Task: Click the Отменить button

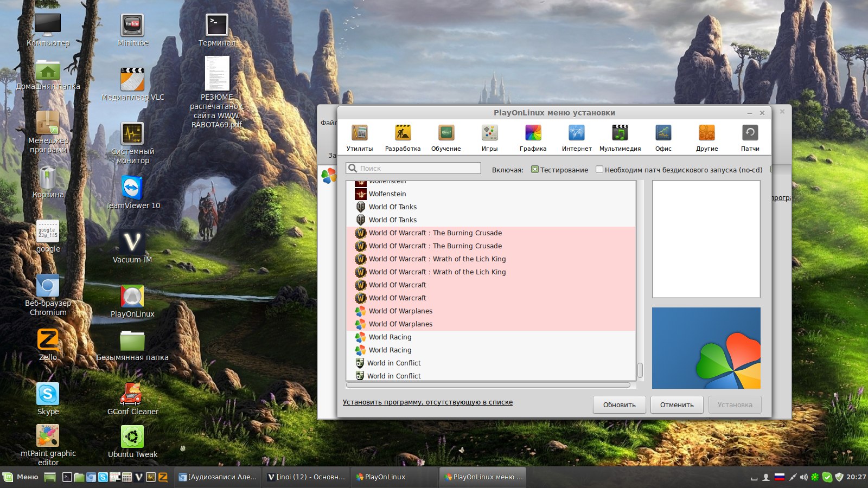Action: coord(676,405)
